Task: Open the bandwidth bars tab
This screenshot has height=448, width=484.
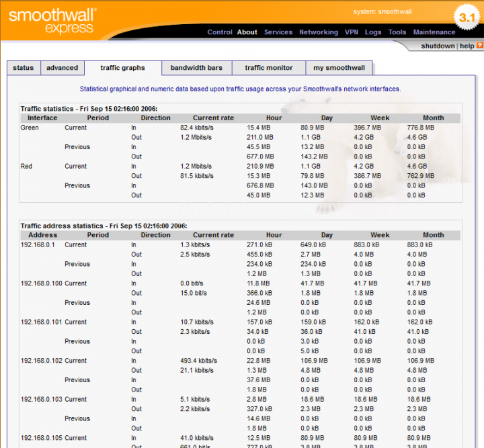Action: click(x=196, y=68)
